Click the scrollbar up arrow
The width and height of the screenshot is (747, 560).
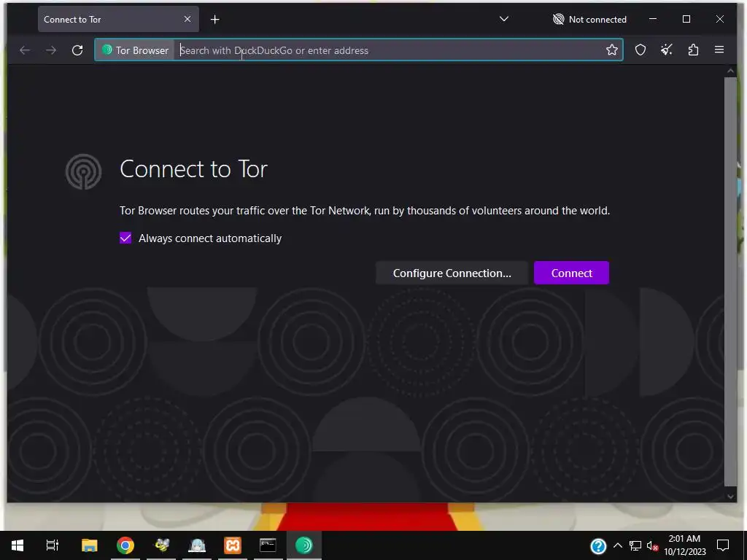(x=729, y=71)
